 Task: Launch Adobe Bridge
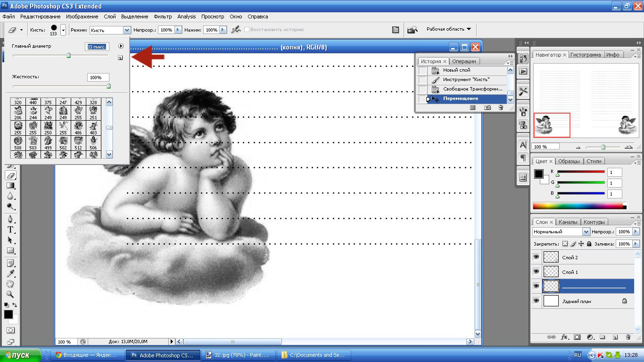click(413, 30)
